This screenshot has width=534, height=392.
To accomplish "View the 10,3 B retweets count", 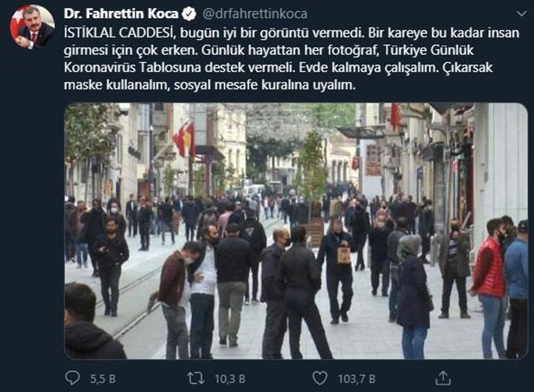I will pos(230,379).
